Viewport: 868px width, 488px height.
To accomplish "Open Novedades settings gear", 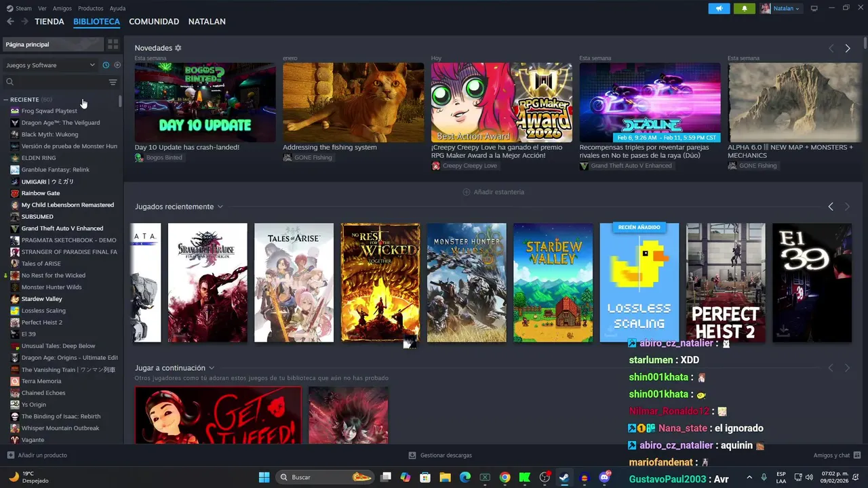I will tap(178, 48).
